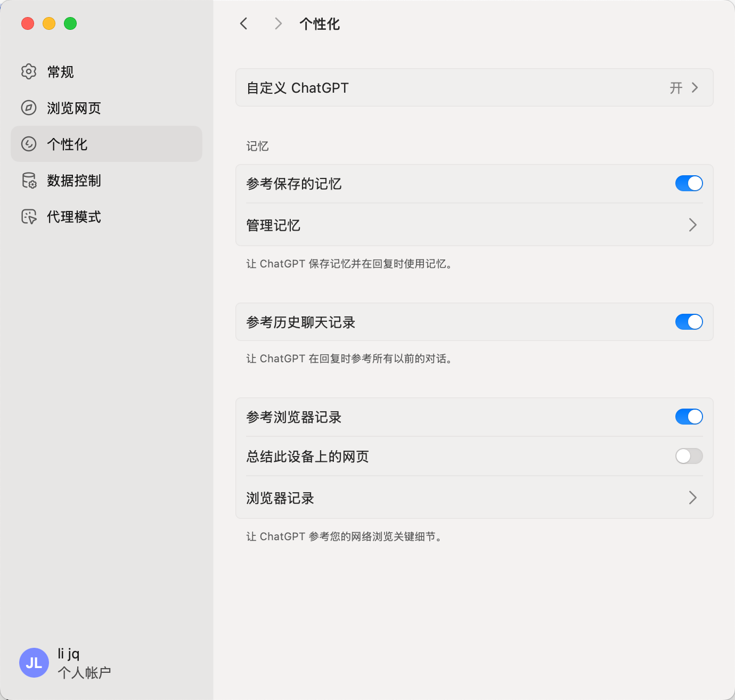Click the compass icon for 浏览网页
735x700 pixels.
tap(29, 108)
